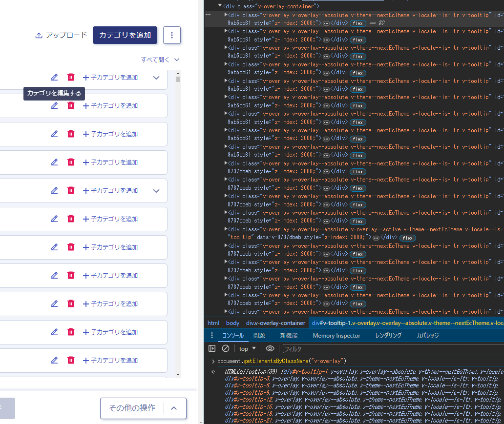The height and width of the screenshot is (424, 504).
Task: Focus the console フィルタ input field
Action: (x=393, y=349)
